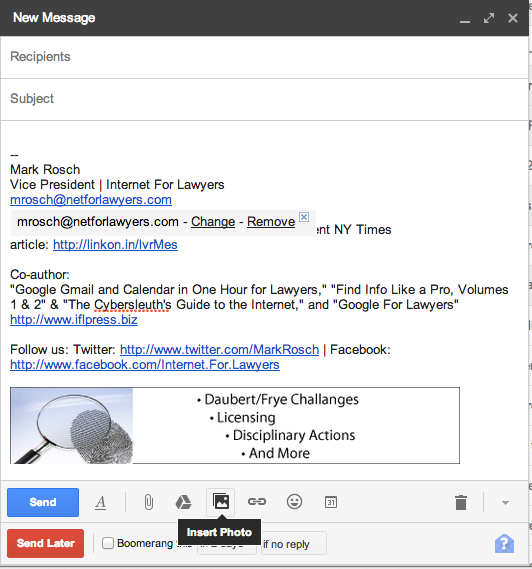The width and height of the screenshot is (532, 569).
Task: Insert a link with the chain icon
Action: pyautogui.click(x=257, y=502)
